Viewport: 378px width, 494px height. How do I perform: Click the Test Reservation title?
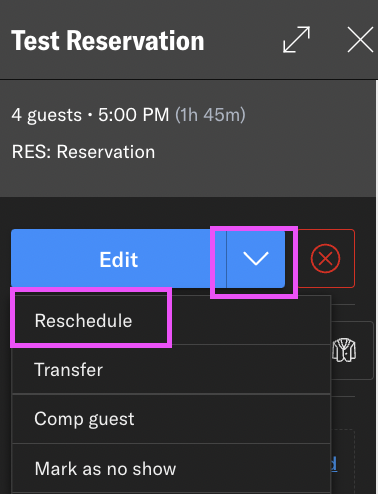coord(108,40)
